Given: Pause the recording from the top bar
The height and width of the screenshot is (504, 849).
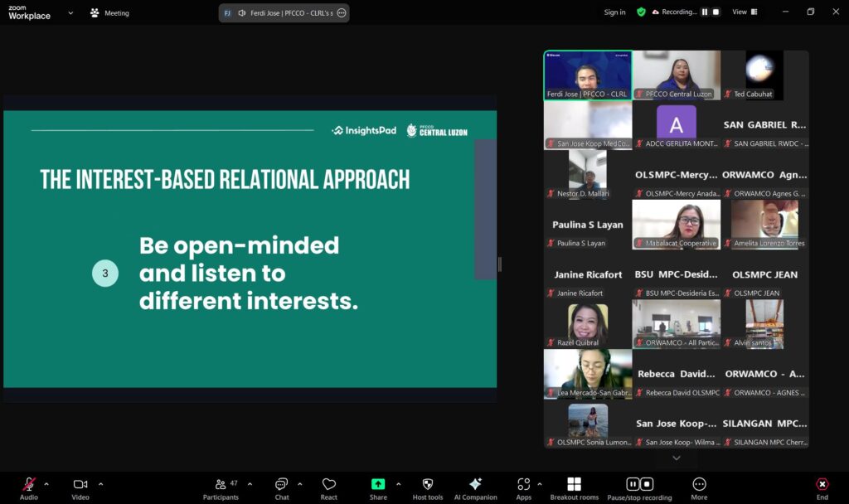Looking at the screenshot, I should [705, 12].
